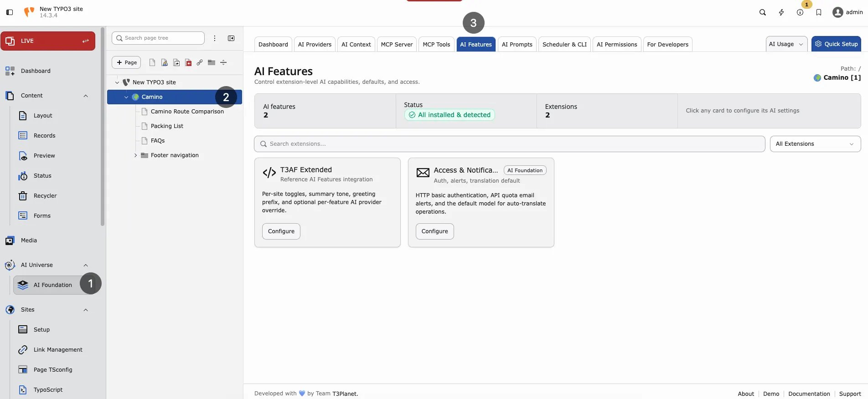
Task: Collapse the Camino page tree node
Action: click(x=126, y=97)
